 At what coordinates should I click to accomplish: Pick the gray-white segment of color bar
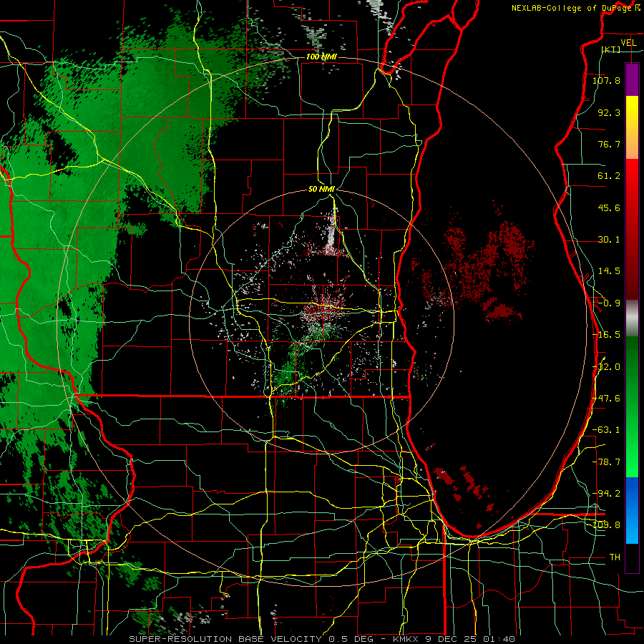tap(632, 318)
